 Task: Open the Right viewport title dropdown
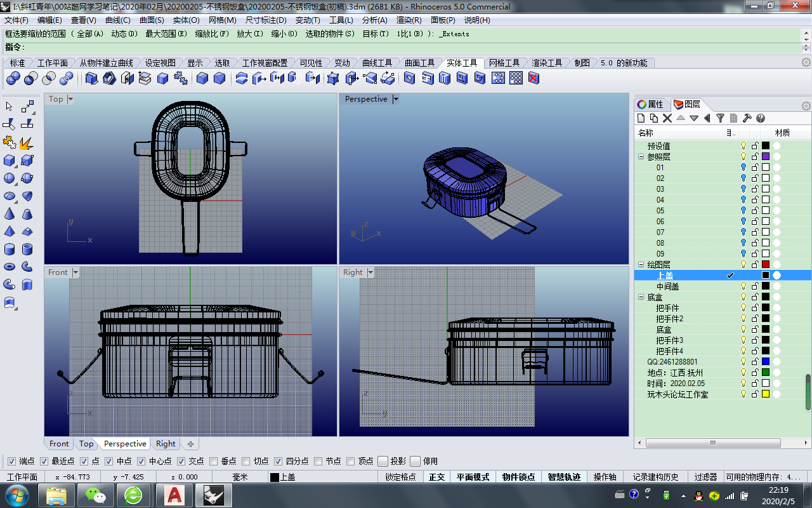(x=370, y=272)
